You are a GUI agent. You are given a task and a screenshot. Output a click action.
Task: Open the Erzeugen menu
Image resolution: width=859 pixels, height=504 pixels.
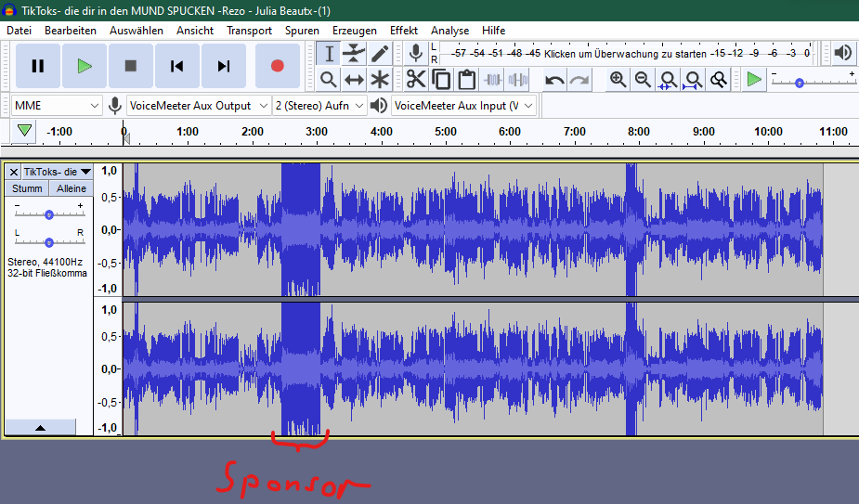(x=355, y=30)
